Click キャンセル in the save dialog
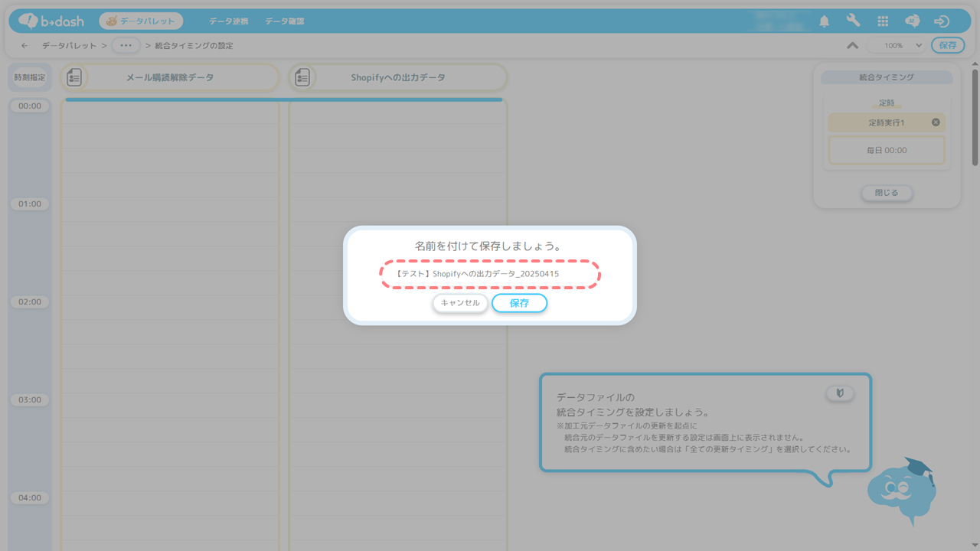The height and width of the screenshot is (551, 980). click(460, 303)
